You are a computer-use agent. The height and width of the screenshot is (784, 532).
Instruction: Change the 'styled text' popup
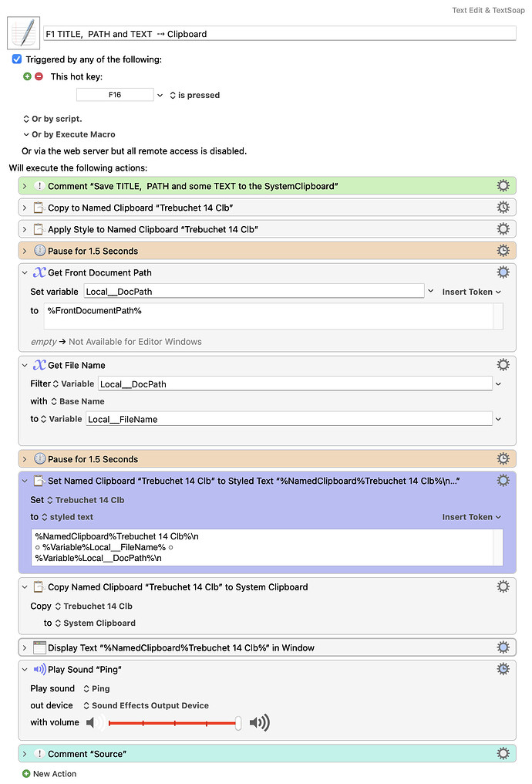click(67, 516)
